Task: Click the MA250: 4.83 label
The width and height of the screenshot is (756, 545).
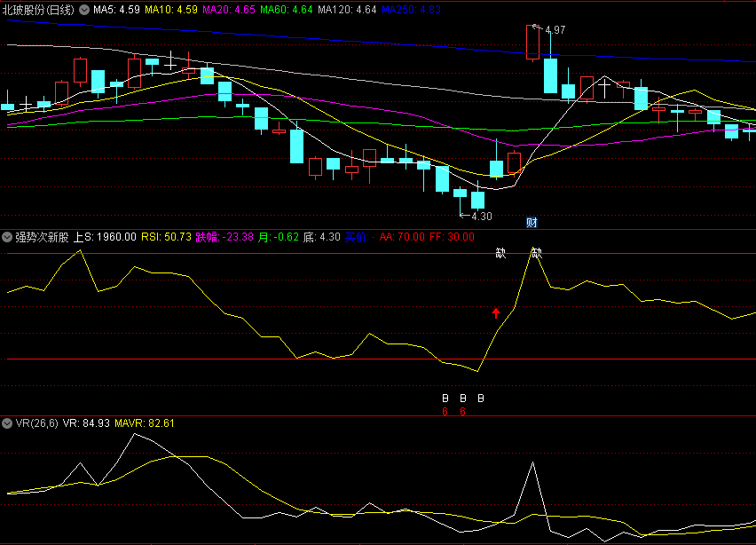Action: point(411,10)
